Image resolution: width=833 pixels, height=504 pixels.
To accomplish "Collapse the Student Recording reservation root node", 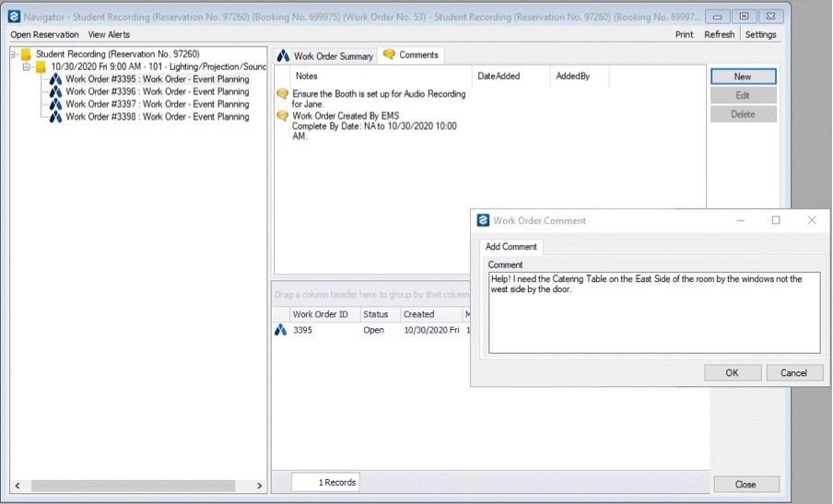I will pyautogui.click(x=14, y=54).
